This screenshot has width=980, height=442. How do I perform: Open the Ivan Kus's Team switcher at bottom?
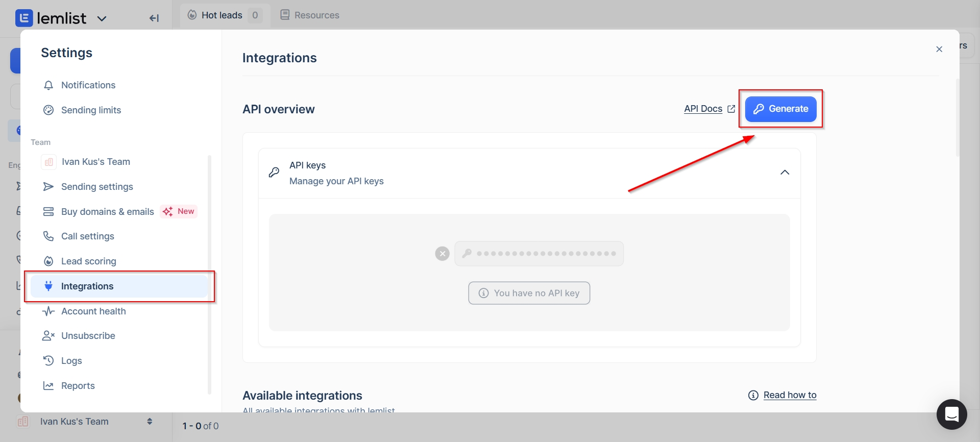pos(85,422)
